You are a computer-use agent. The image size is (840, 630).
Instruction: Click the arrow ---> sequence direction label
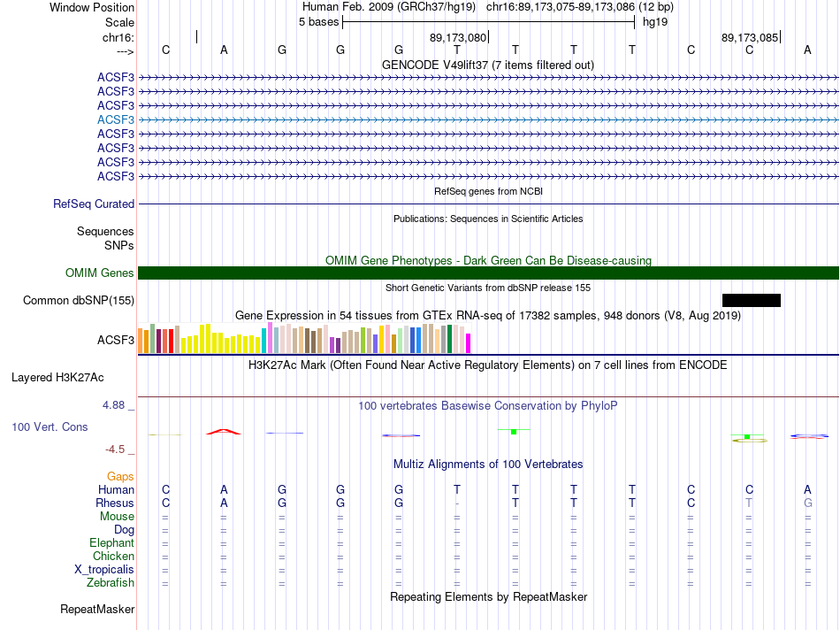pyautogui.click(x=126, y=51)
